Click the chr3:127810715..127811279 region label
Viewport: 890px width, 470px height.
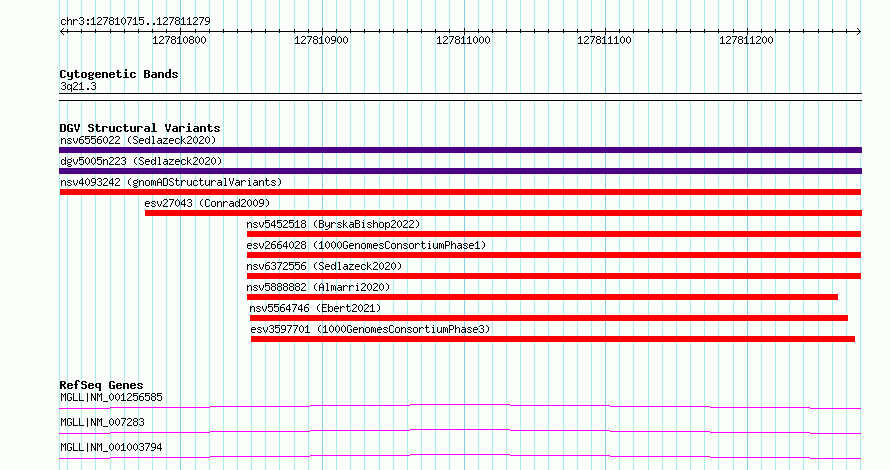coord(135,21)
